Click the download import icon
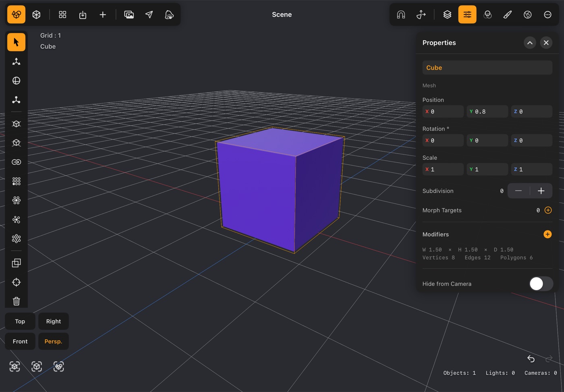Image resolution: width=564 pixels, height=392 pixels. 83,15
